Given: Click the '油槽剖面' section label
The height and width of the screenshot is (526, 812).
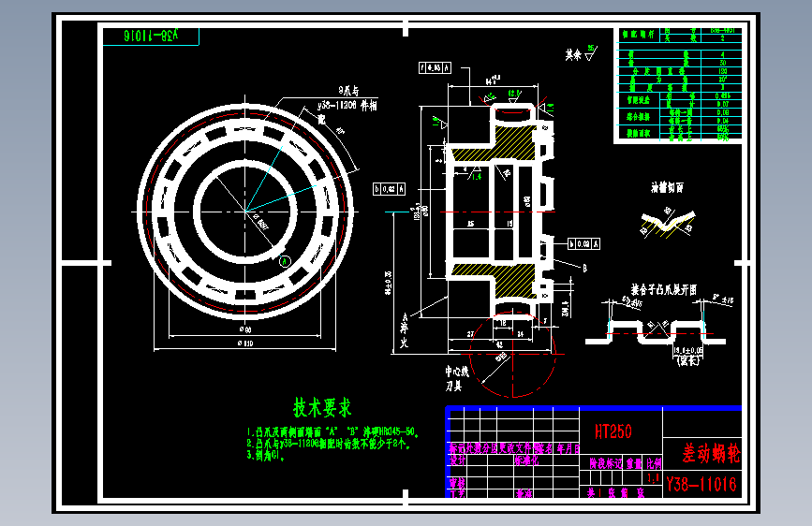Looking at the screenshot, I should coord(667,187).
